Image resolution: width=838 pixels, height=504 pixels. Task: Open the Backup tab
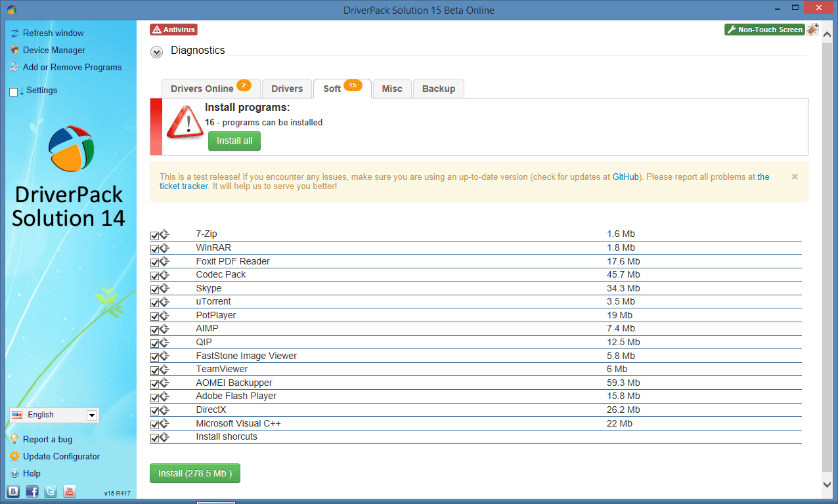[x=439, y=89]
